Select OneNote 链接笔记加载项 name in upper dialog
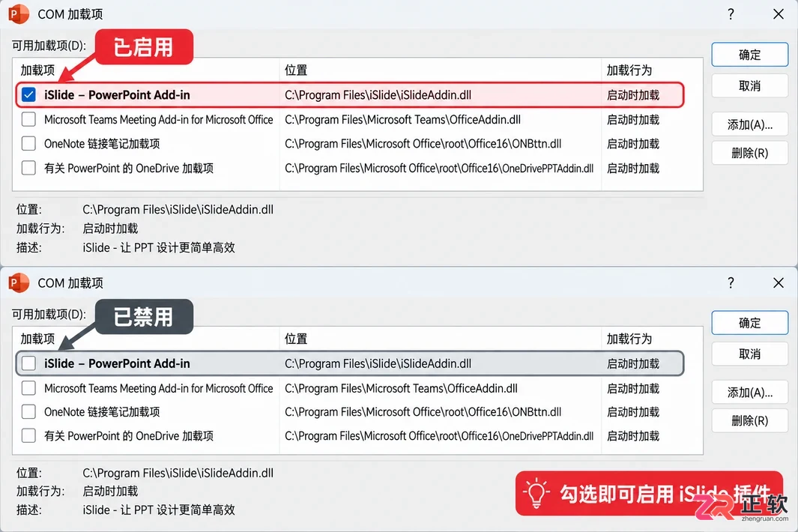 coord(102,144)
